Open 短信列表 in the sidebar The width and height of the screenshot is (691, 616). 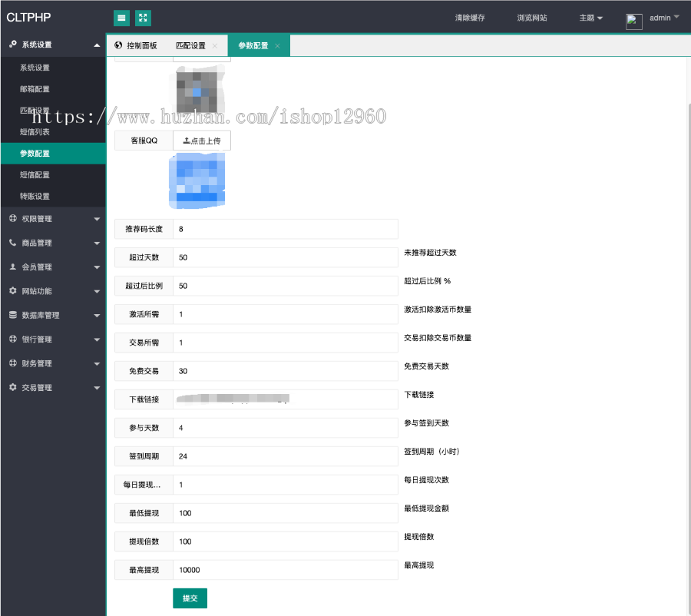(x=53, y=132)
